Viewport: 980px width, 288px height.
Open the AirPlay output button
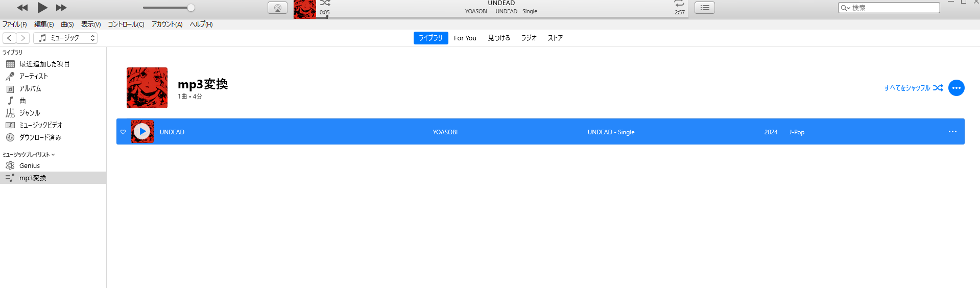click(x=278, y=8)
